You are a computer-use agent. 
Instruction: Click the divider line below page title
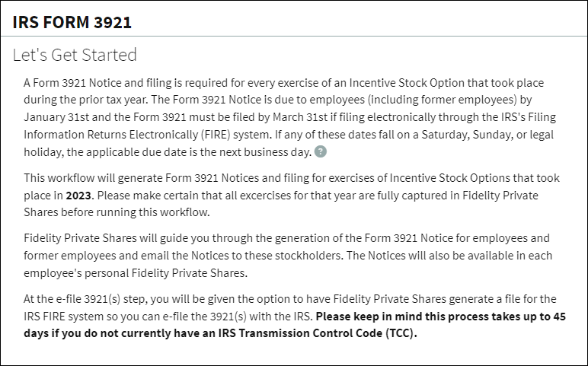pyautogui.click(x=294, y=37)
